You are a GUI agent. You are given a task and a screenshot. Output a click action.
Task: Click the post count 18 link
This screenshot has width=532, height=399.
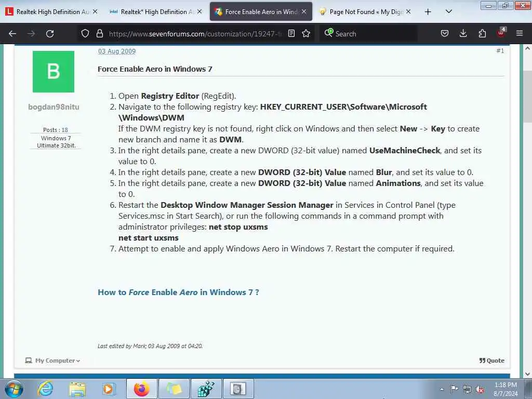pos(65,130)
